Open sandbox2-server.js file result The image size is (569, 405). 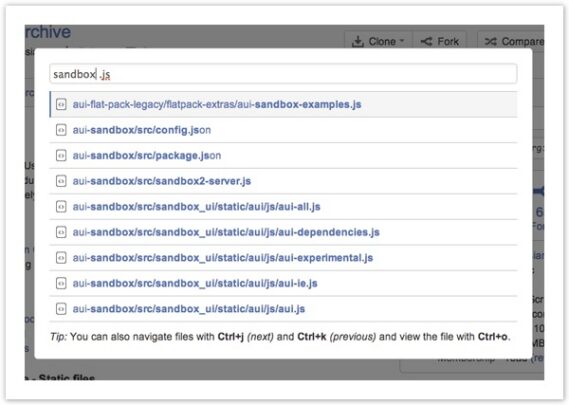pos(283,181)
